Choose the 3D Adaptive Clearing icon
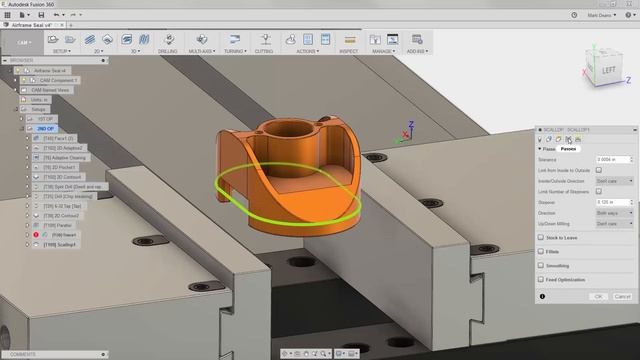Screen dimensions: 640x360 click(x=127, y=39)
